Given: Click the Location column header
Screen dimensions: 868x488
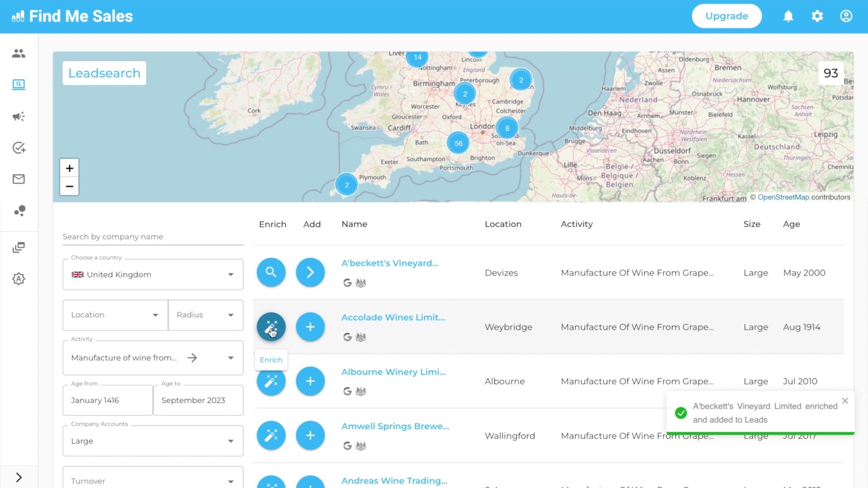Looking at the screenshot, I should 503,224.
